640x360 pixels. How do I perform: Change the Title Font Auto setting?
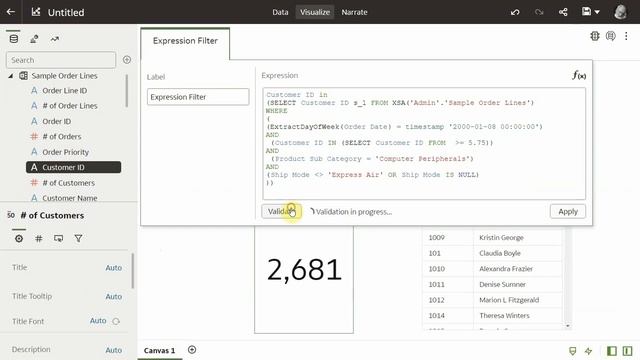(x=98, y=321)
